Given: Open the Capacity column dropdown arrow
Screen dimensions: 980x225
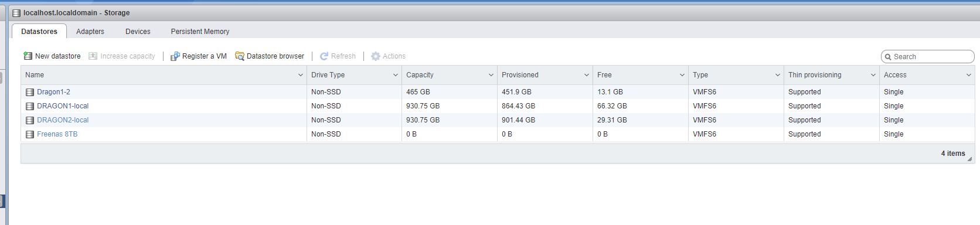Looking at the screenshot, I should coord(491,75).
